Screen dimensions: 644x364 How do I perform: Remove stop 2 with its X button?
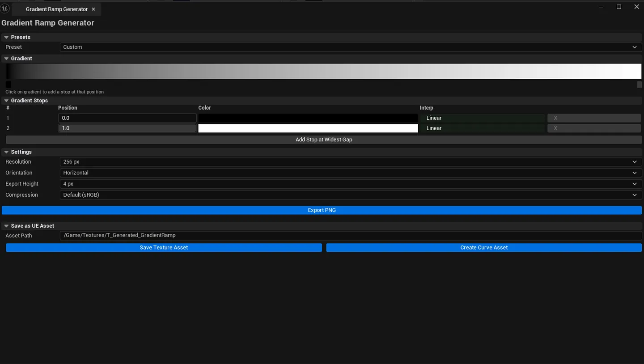click(594, 128)
